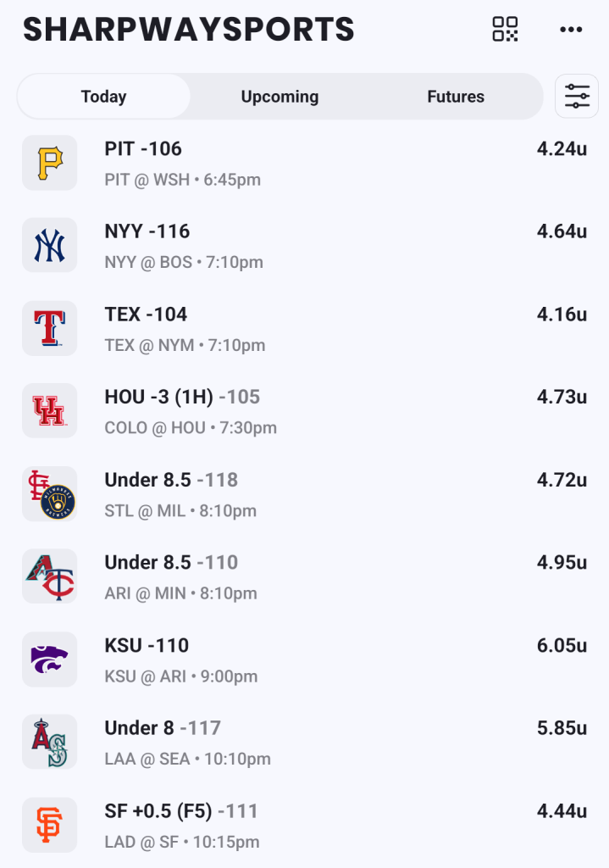Tap the Texas Rangers logo
Viewport: 609px width, 868px height.
(49, 328)
